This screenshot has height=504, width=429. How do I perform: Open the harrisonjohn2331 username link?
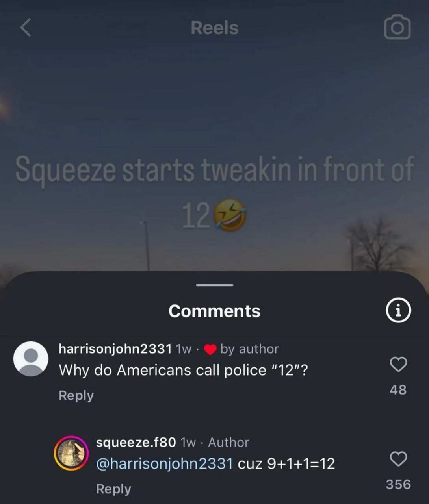[x=115, y=348]
